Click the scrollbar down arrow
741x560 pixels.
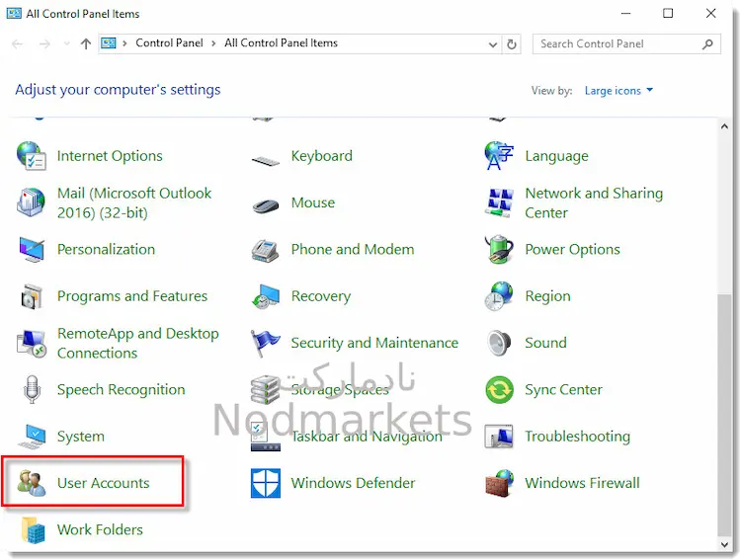pyautogui.click(x=724, y=544)
